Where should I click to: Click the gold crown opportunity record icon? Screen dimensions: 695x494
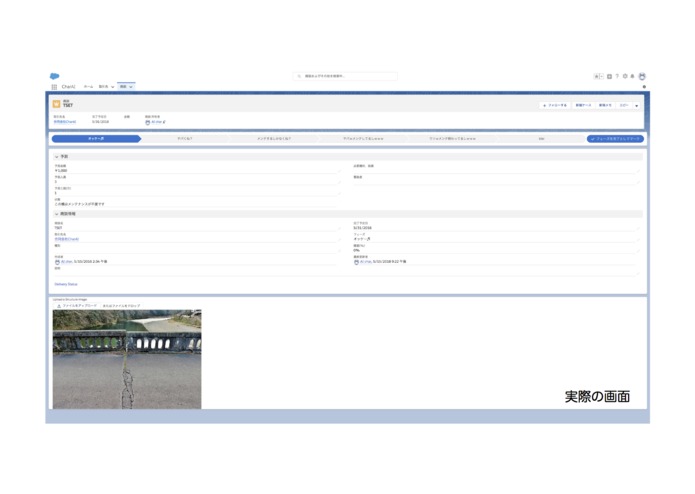(56, 104)
